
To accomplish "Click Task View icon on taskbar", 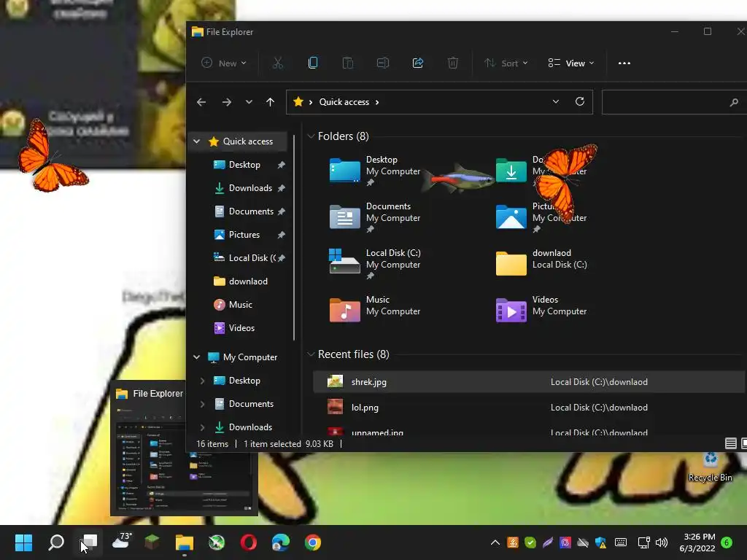I will [x=88, y=542].
